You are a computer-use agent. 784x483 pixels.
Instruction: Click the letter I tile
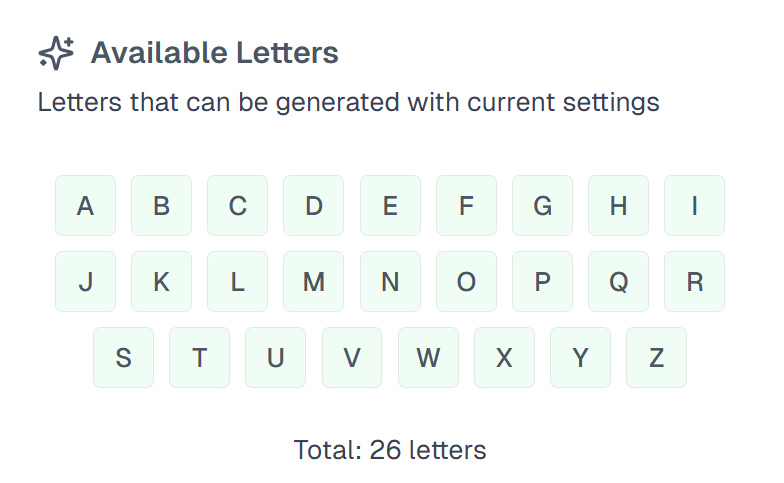point(694,206)
